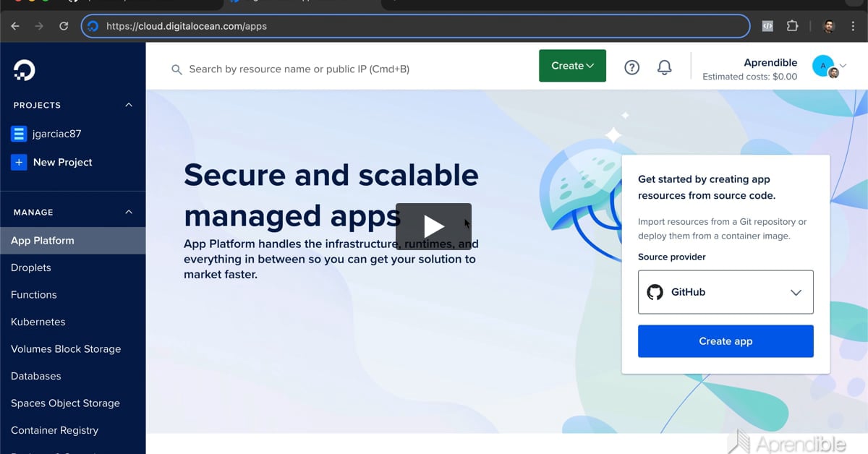Collapse the MANAGE section chevron

click(129, 212)
